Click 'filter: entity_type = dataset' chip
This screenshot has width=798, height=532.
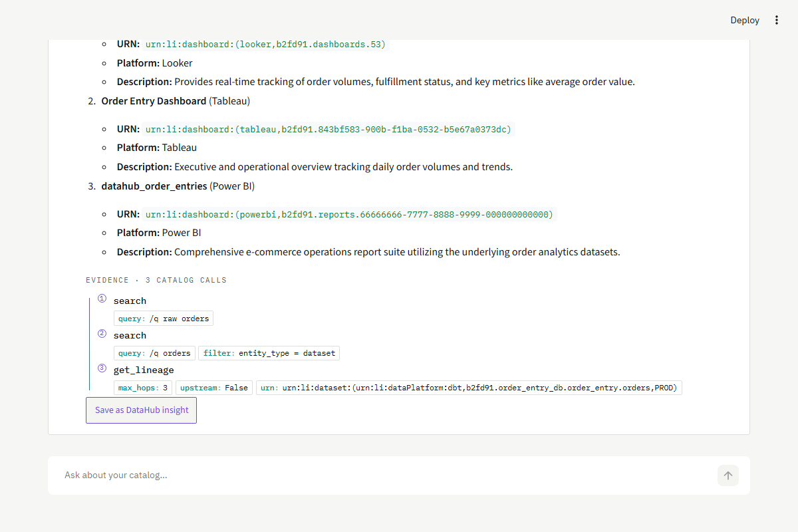click(x=269, y=353)
